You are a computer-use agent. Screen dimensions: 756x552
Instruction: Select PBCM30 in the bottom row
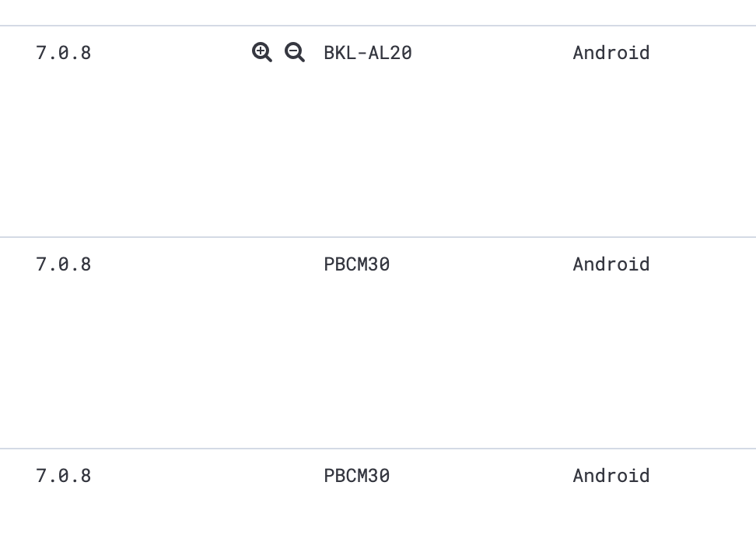tap(357, 476)
